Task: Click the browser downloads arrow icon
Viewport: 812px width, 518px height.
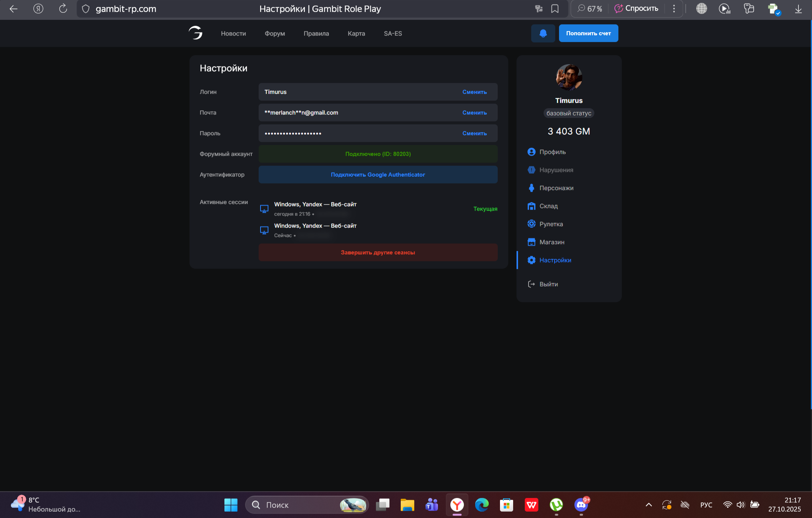Action: (x=798, y=9)
